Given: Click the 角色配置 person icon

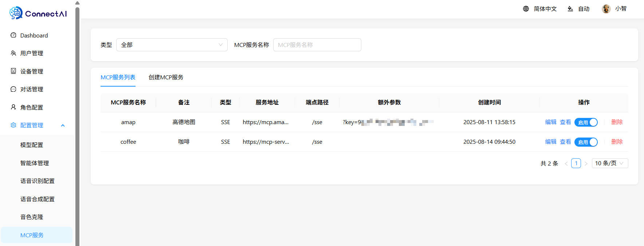Looking at the screenshot, I should 13,107.
